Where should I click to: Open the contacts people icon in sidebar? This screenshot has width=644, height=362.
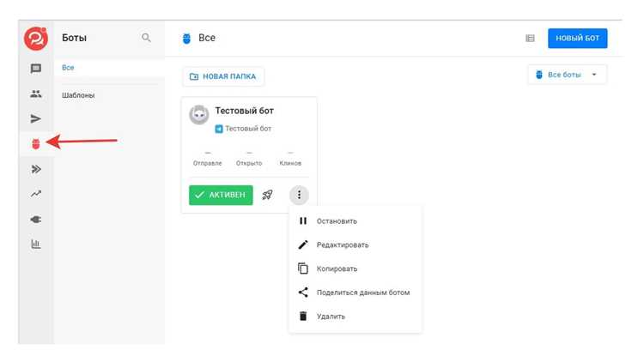pos(36,94)
